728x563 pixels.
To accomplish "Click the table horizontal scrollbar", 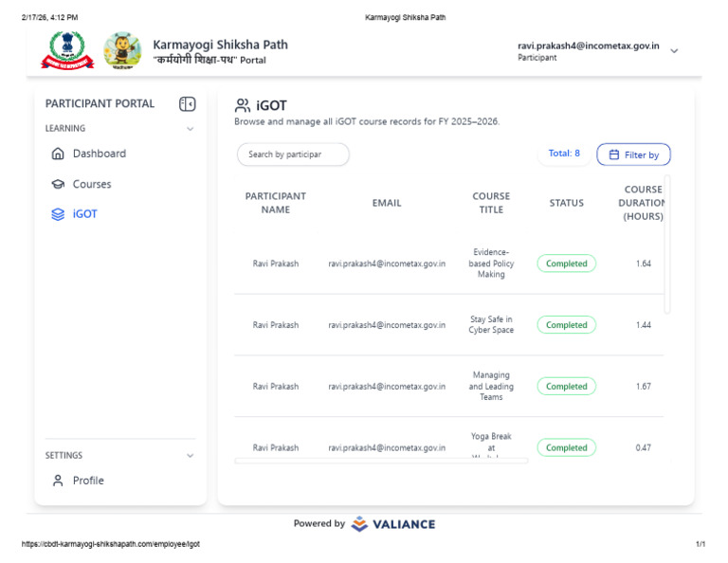I will tap(381, 461).
